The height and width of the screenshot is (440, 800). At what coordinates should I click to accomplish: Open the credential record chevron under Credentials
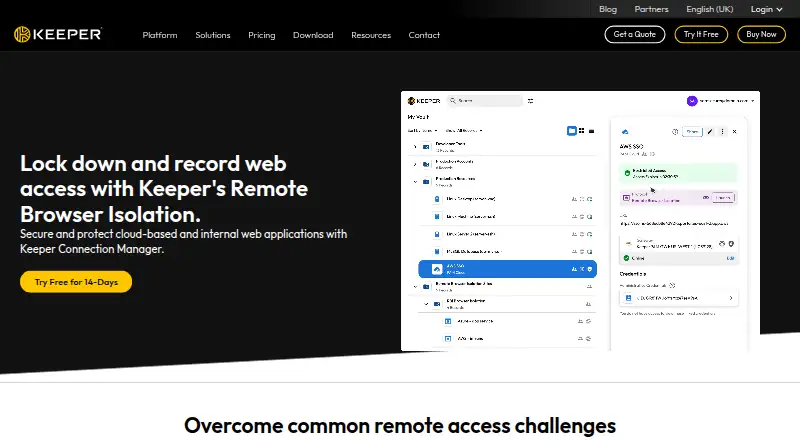pyautogui.click(x=731, y=298)
